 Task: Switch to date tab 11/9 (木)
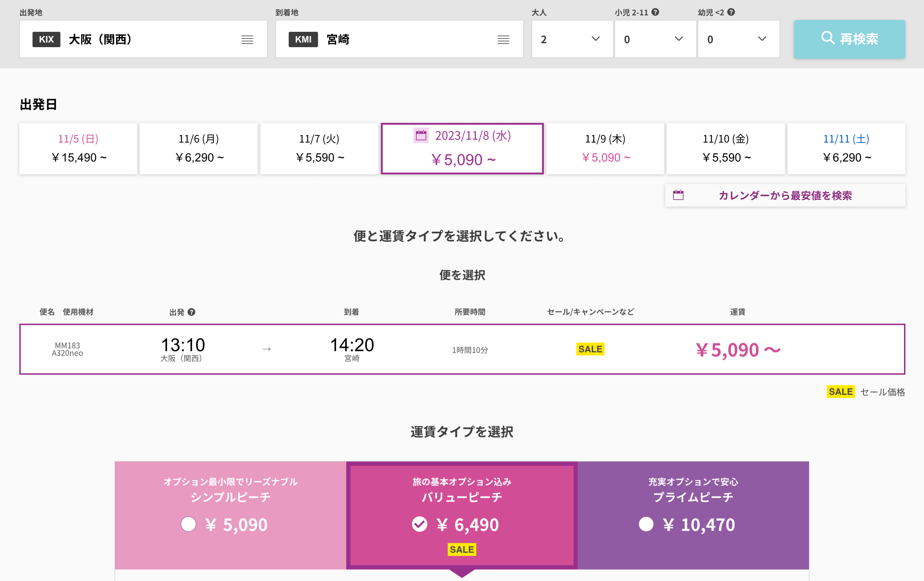pos(605,149)
